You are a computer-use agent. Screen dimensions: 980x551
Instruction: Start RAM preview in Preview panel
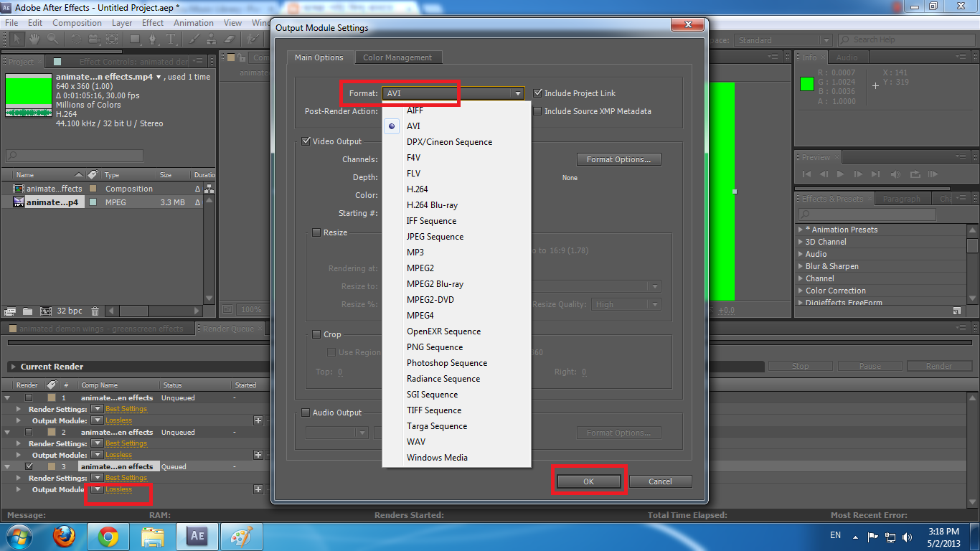(933, 174)
